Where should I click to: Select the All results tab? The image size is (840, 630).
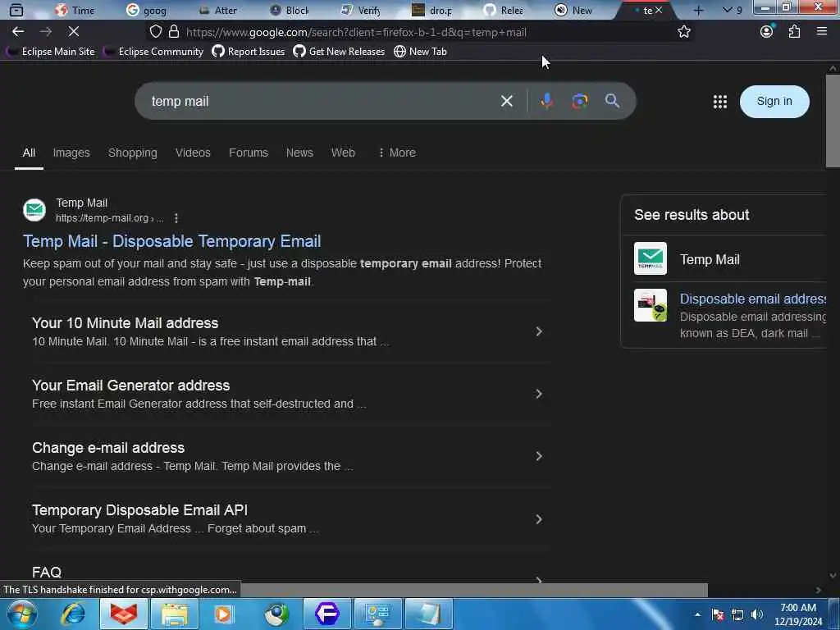[29, 153]
